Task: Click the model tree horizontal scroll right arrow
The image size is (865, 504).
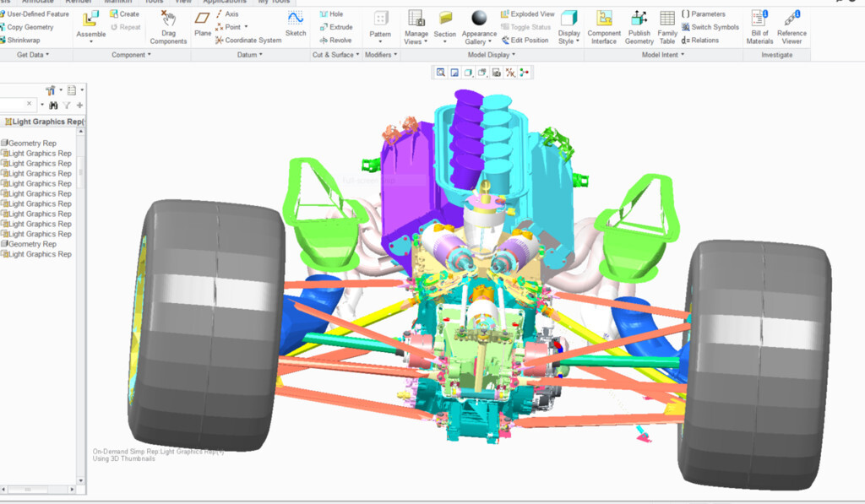Action: pos(72,489)
